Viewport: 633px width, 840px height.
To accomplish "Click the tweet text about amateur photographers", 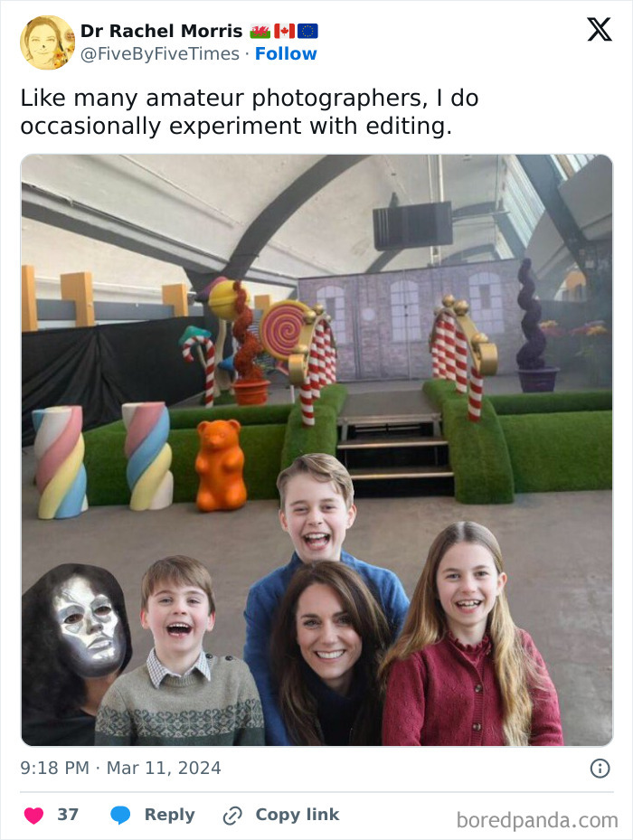I will tap(250, 112).
